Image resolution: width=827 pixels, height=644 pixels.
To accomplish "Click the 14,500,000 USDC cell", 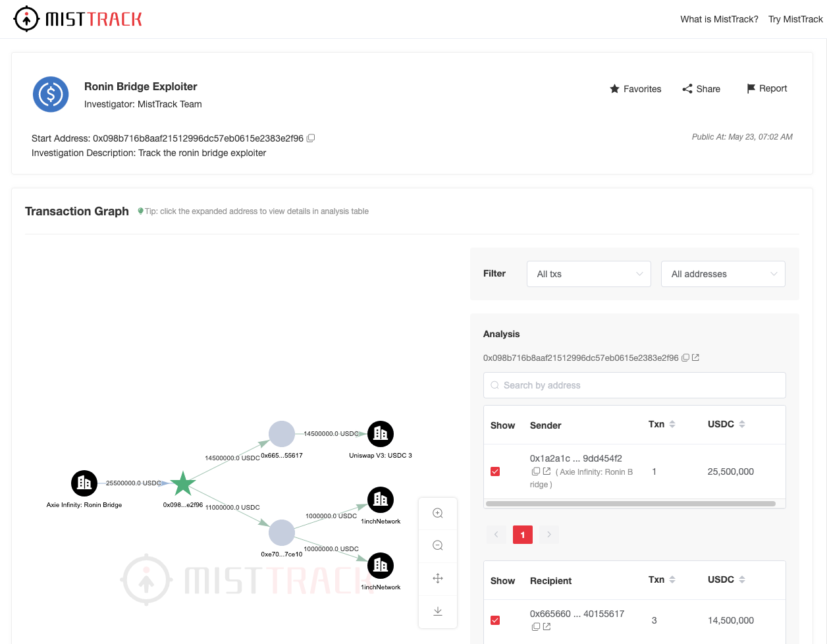I will click(731, 620).
